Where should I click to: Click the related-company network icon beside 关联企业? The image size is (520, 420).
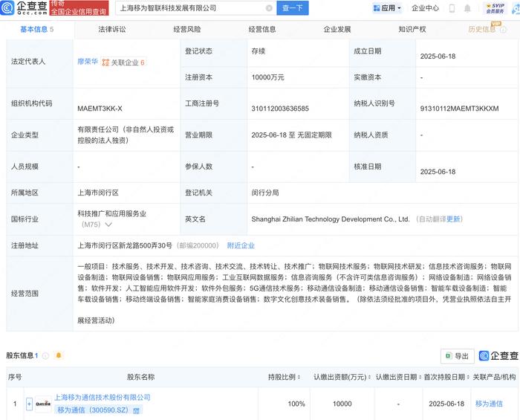[105, 62]
